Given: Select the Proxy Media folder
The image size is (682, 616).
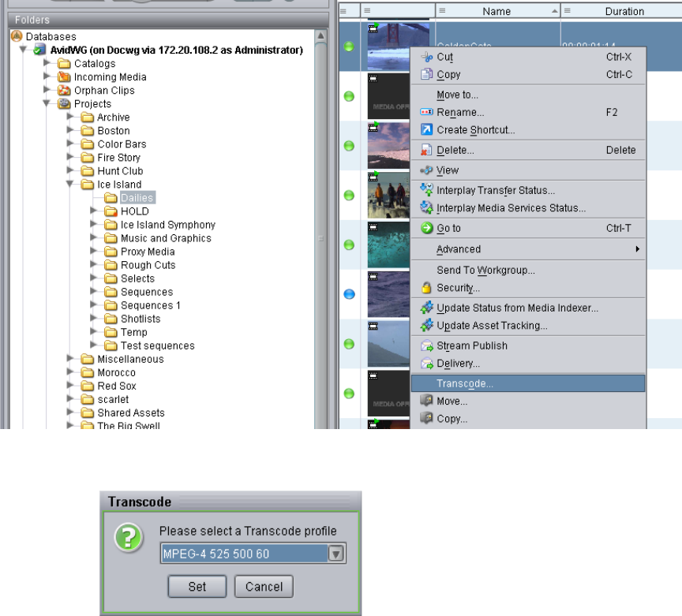Looking at the screenshot, I should [x=148, y=252].
